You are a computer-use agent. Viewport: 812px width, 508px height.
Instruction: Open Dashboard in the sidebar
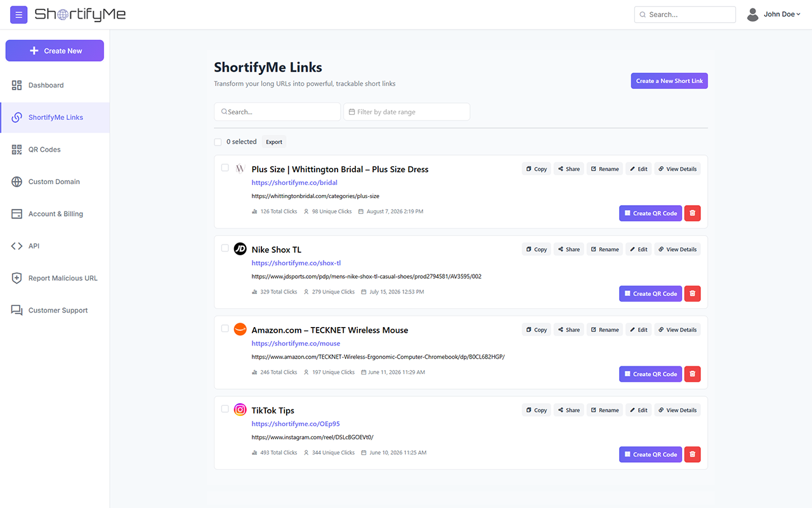pos(55,85)
